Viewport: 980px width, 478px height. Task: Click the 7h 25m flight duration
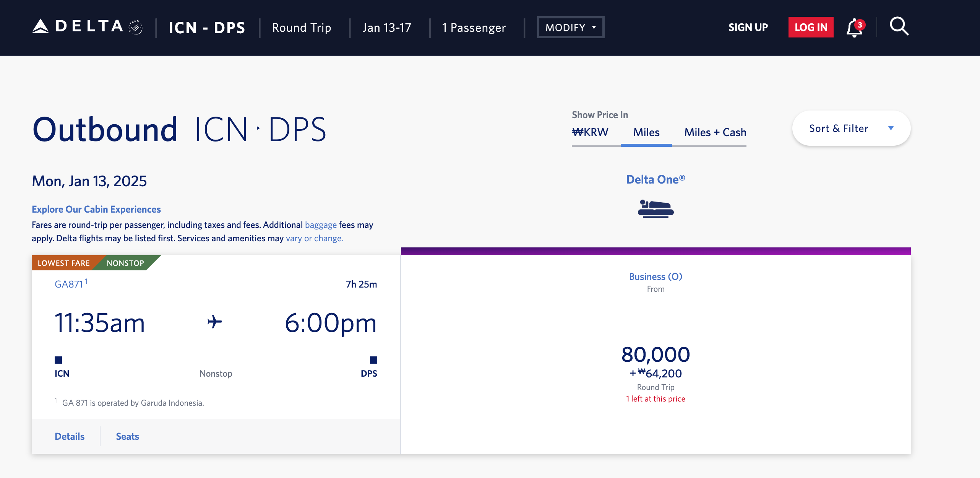[361, 284]
